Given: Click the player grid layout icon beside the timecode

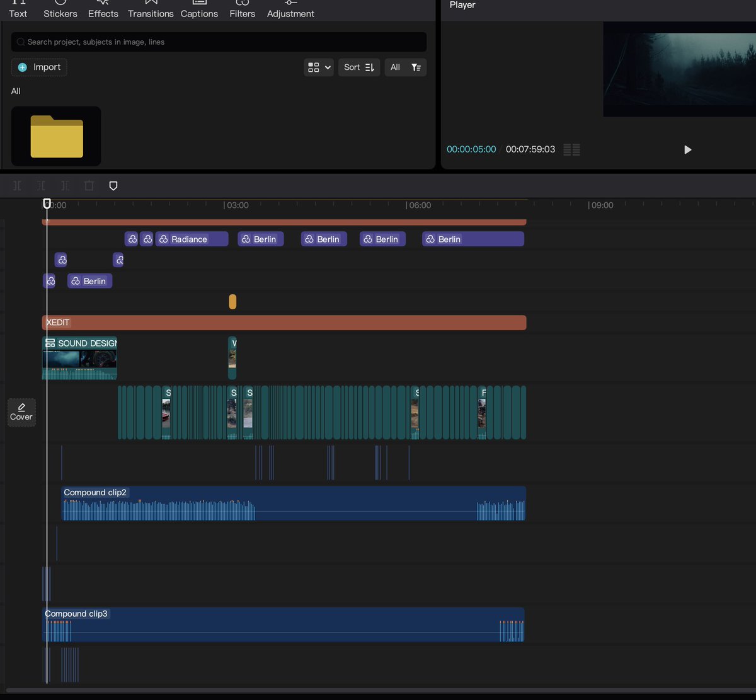Looking at the screenshot, I should coord(571,149).
